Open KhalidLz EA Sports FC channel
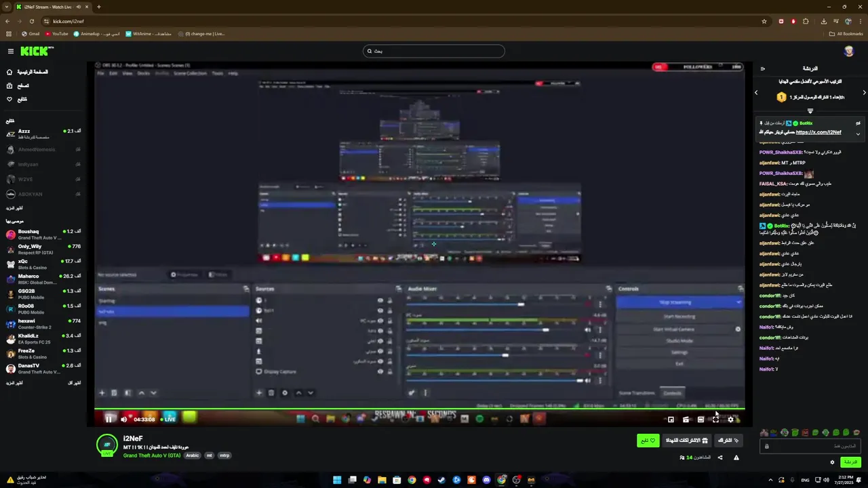Viewport: 868px width, 488px height. tap(43, 339)
